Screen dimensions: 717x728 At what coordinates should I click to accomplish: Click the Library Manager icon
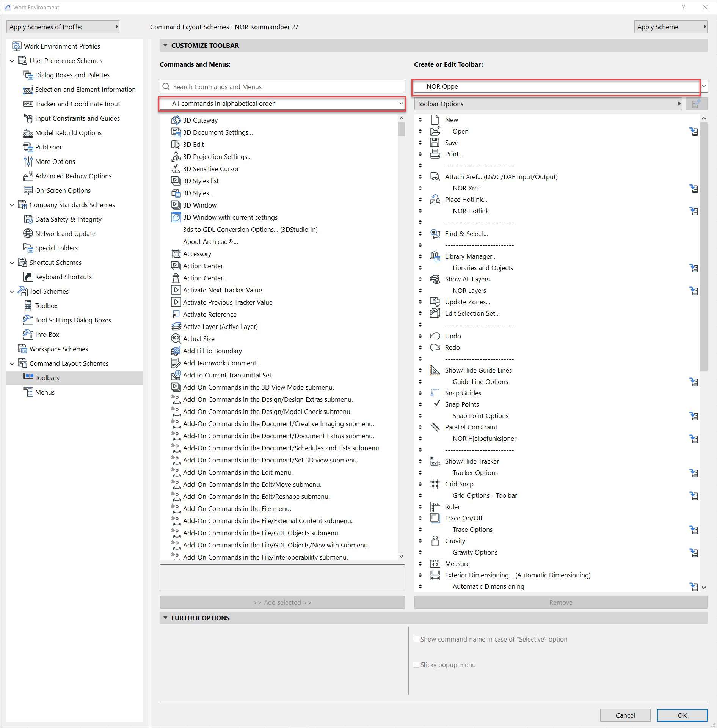pyautogui.click(x=435, y=256)
